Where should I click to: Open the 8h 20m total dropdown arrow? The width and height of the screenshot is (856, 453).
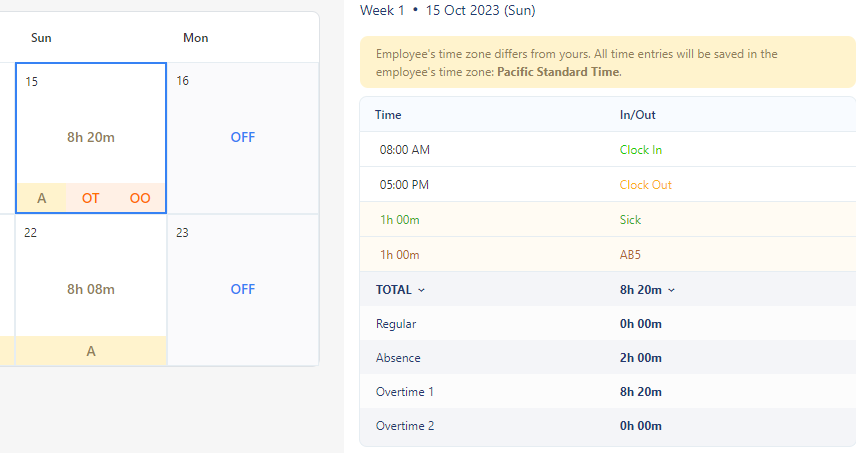pyautogui.click(x=671, y=290)
